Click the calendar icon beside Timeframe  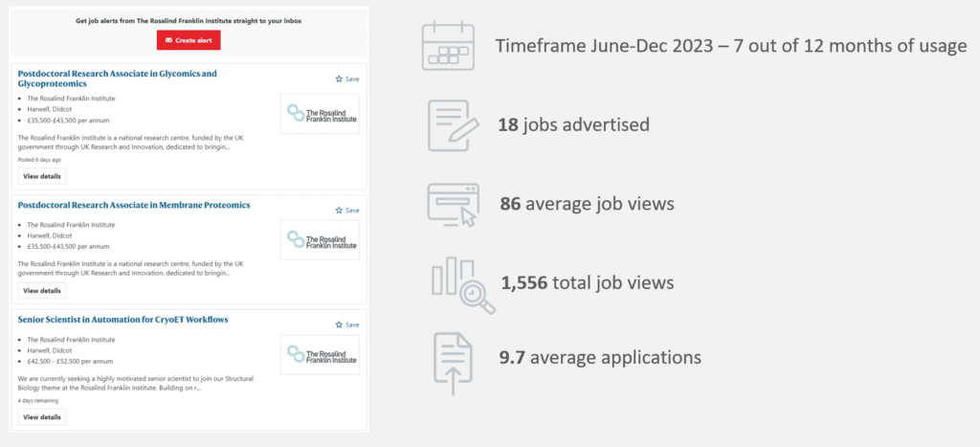[448, 46]
